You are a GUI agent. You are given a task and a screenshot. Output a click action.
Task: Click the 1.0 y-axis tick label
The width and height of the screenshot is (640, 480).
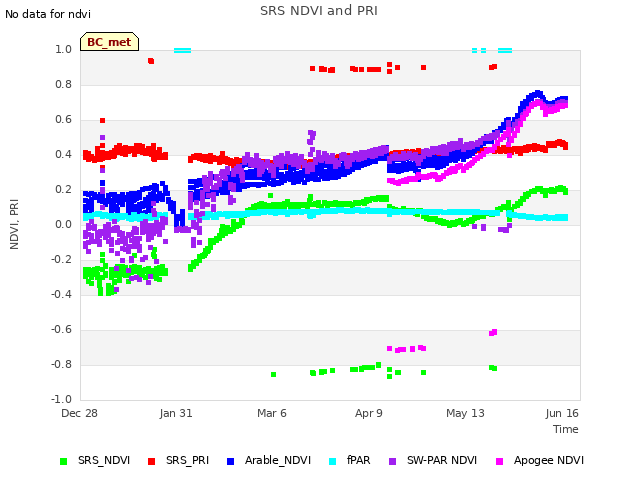pyautogui.click(x=63, y=50)
